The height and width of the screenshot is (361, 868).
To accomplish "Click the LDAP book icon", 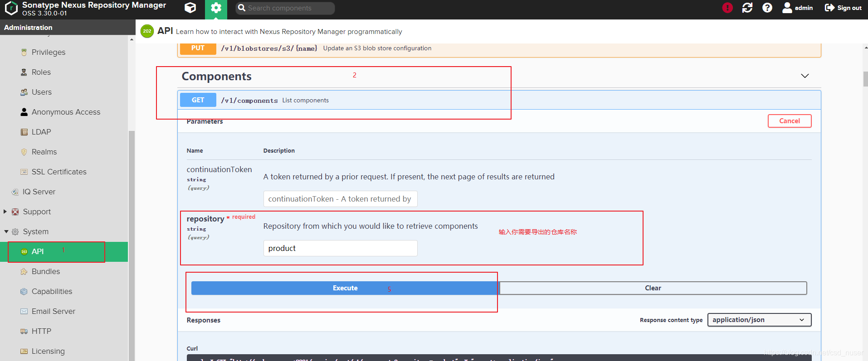I will coord(24,132).
